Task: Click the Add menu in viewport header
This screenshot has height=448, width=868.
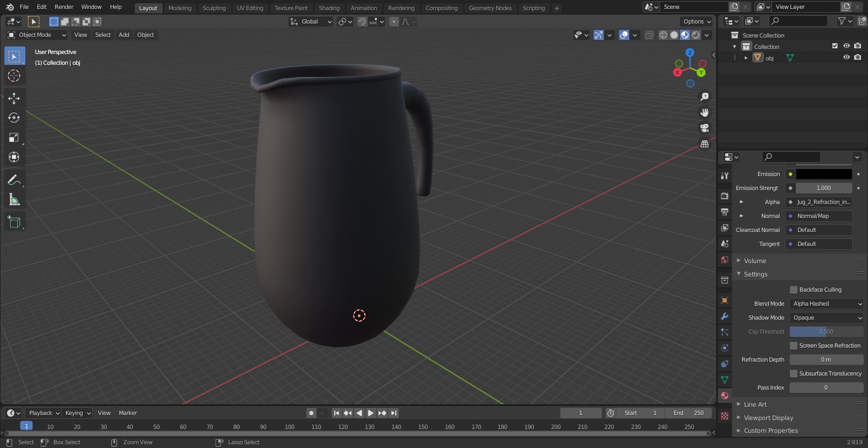Action: point(124,35)
